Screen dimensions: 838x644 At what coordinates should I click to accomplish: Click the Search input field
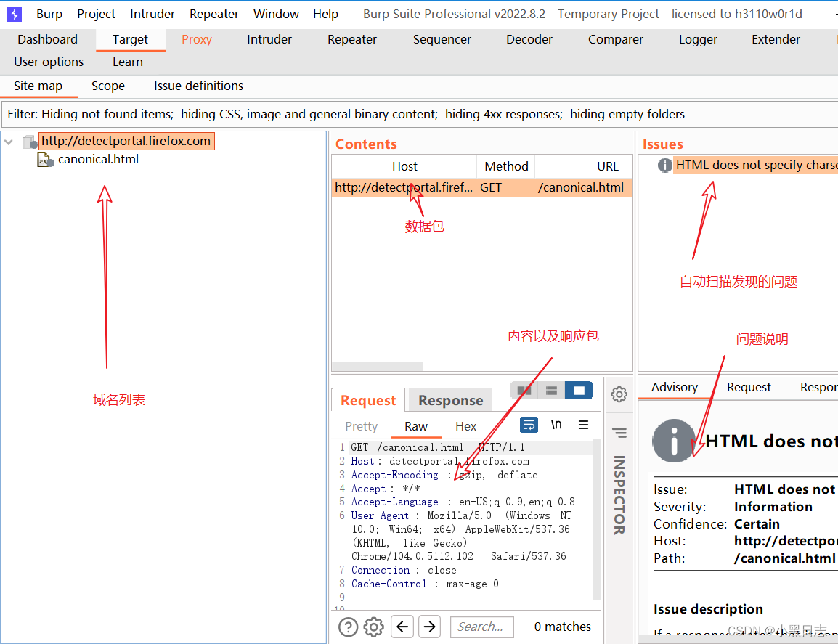point(482,627)
